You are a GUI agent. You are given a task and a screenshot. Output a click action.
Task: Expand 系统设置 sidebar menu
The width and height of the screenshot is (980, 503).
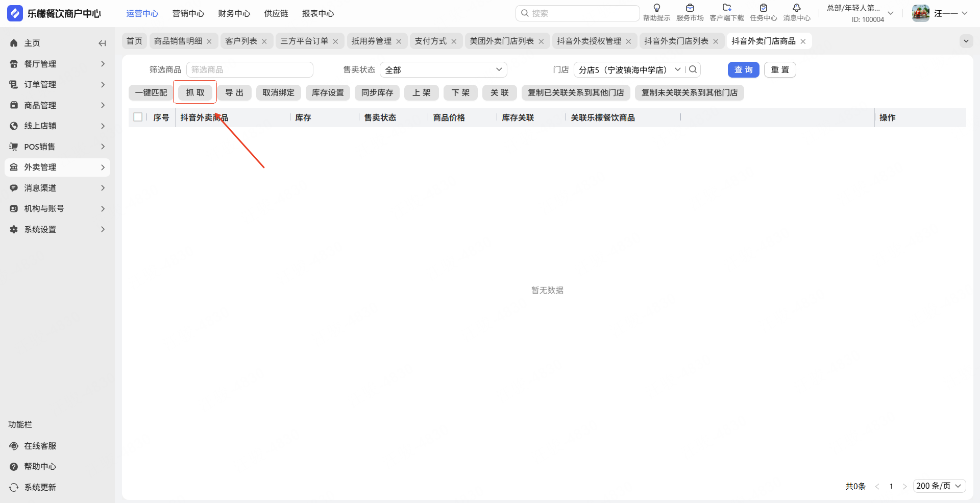57,229
